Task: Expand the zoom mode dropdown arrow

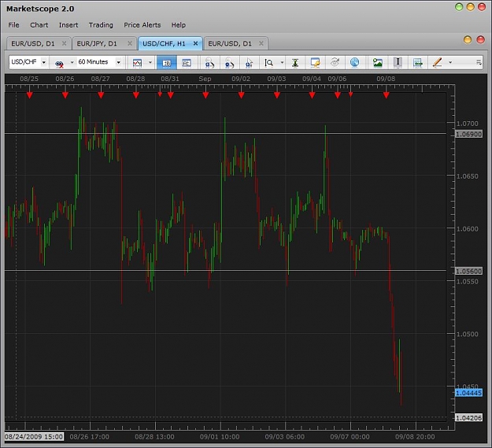Action: pyautogui.click(x=282, y=62)
